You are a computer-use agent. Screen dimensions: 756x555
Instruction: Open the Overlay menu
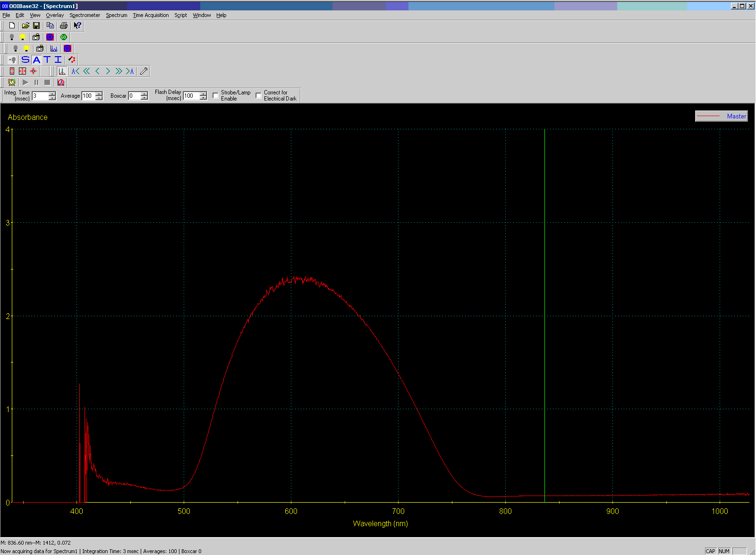[x=55, y=15]
